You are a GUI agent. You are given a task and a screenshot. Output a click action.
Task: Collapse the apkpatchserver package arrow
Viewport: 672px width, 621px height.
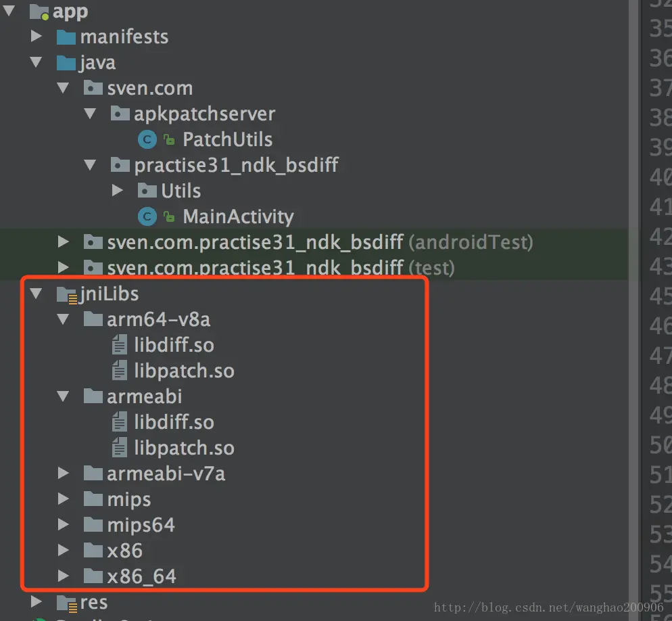pyautogui.click(x=90, y=114)
